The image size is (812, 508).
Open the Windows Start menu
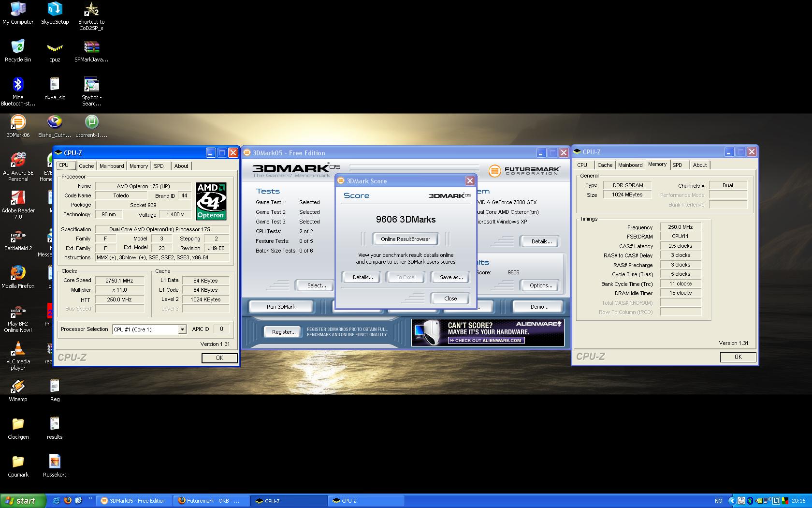(x=23, y=501)
